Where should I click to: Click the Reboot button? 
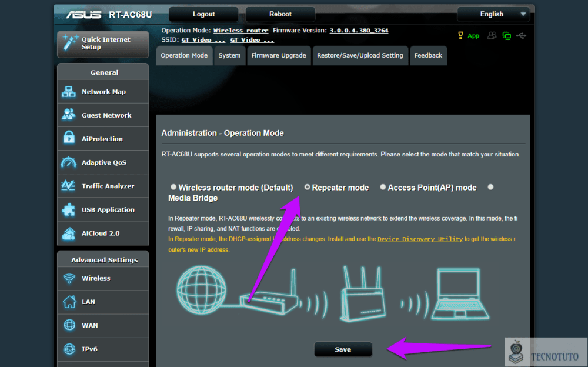(280, 14)
